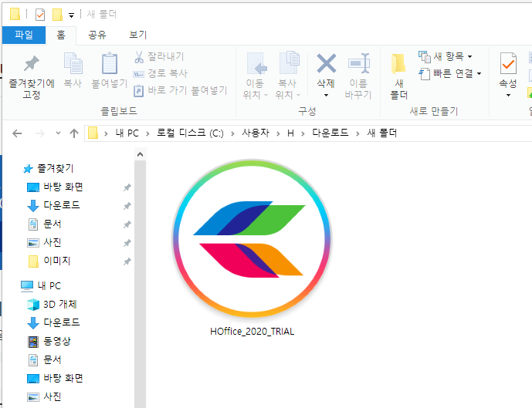Viewport: 532px width, 408px height.
Task: Switch to the Share (공유) tab
Action: 97,35
